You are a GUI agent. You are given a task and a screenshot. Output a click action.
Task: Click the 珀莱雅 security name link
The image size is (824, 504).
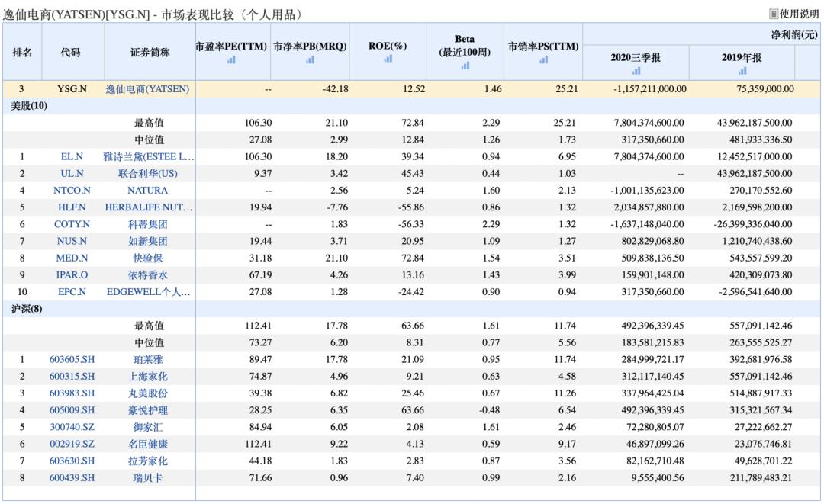148,359
